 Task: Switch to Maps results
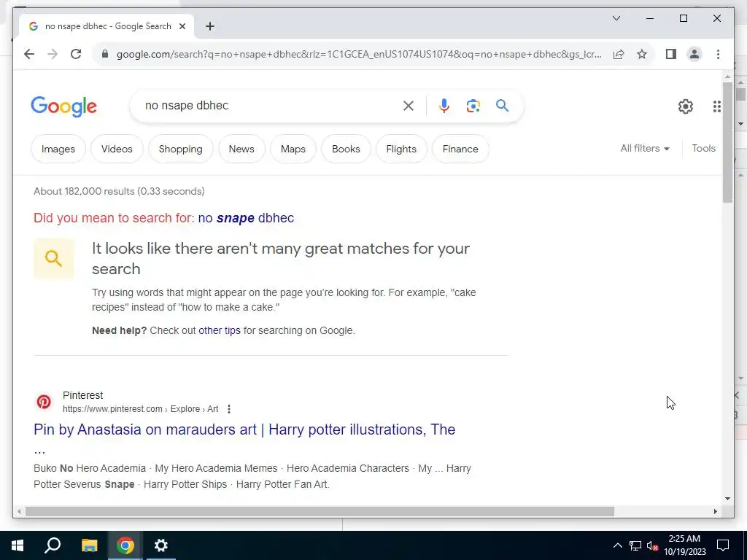(293, 149)
